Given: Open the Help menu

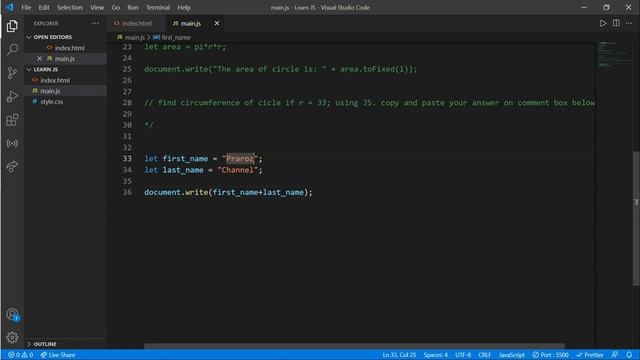Looking at the screenshot, I should point(184,7).
